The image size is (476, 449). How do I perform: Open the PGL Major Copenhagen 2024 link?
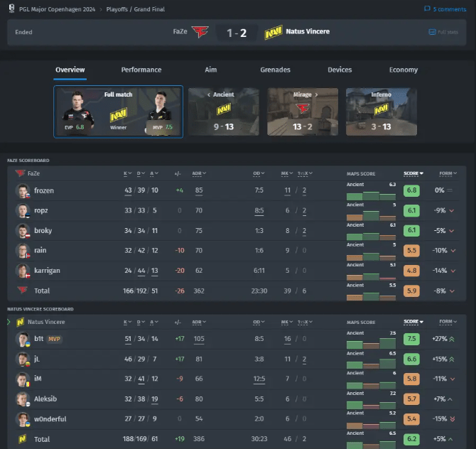[x=57, y=9]
